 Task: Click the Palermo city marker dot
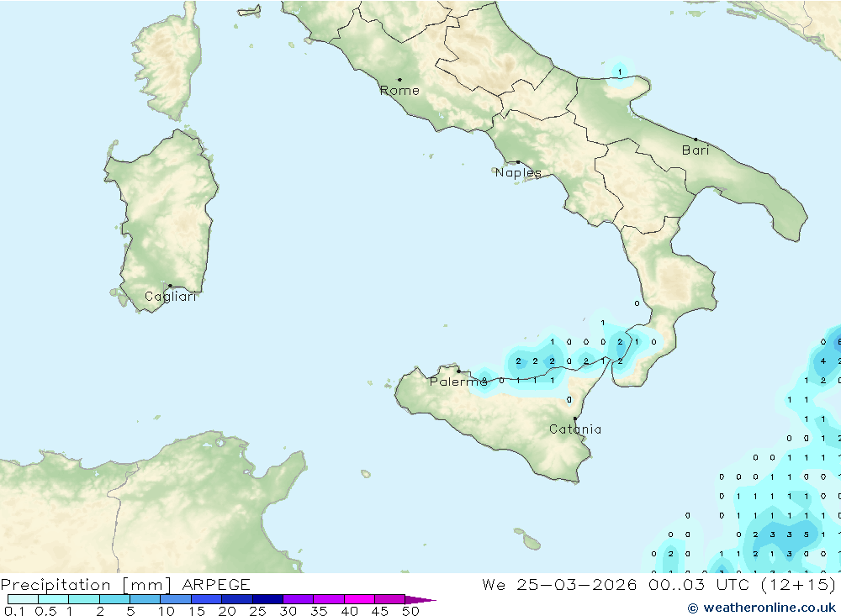458,371
